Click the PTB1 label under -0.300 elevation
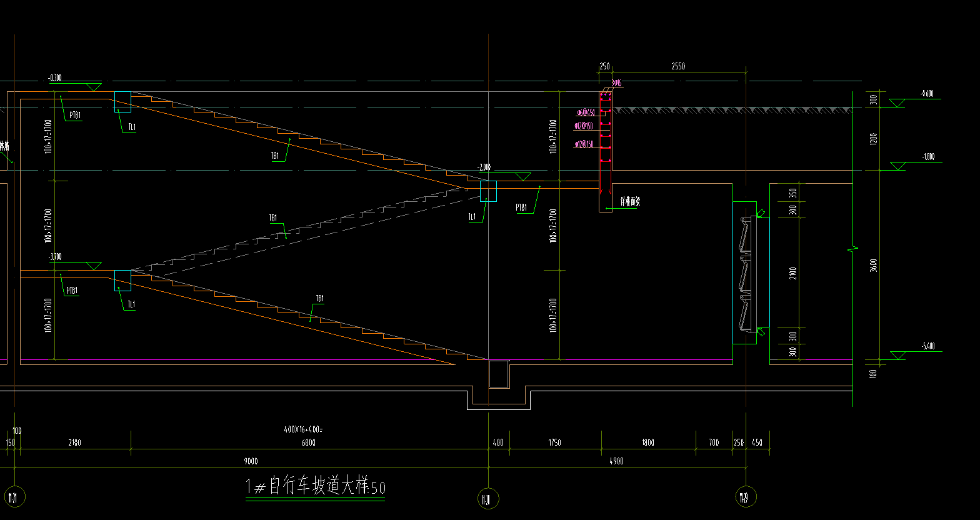Screen dimensions: 980x520 pos(74,115)
